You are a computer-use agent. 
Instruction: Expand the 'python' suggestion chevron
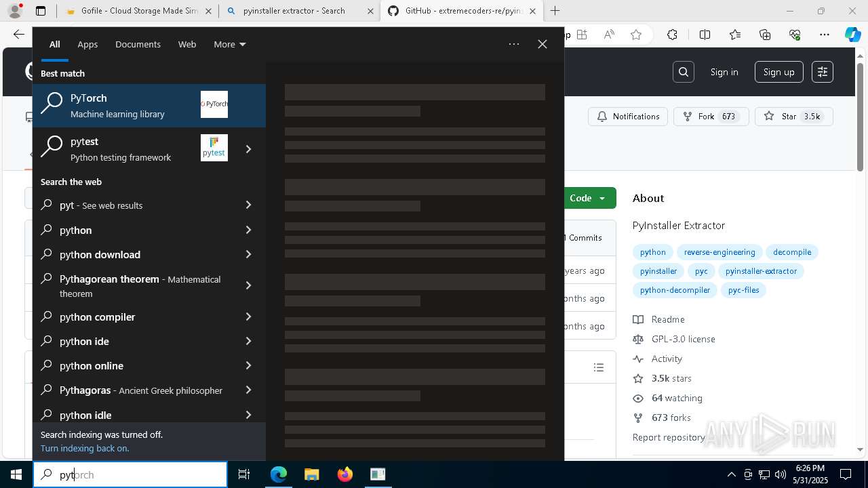(x=248, y=230)
